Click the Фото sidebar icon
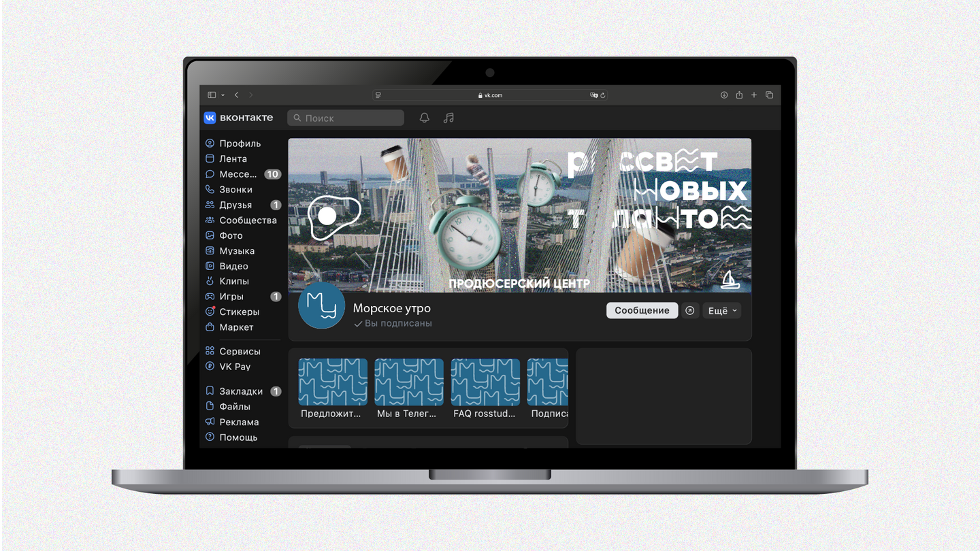This screenshot has width=980, height=551. click(210, 235)
